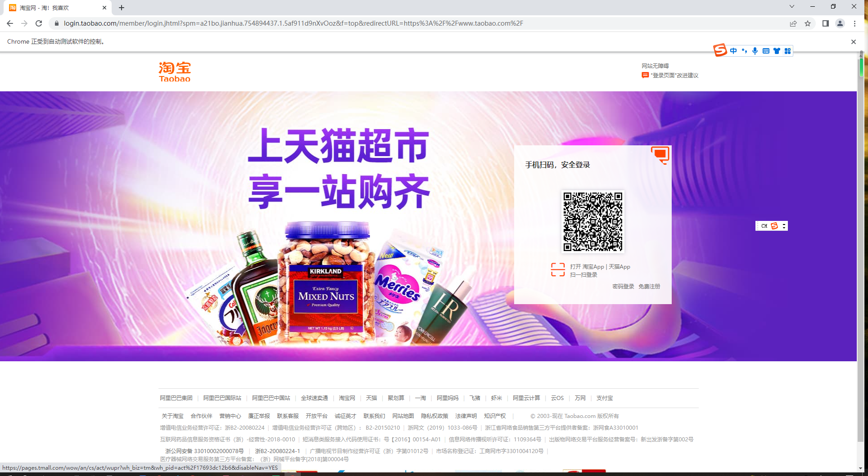Screen dimensions: 868x476
Task: Dismiss the automation control infobar
Action: (x=853, y=41)
